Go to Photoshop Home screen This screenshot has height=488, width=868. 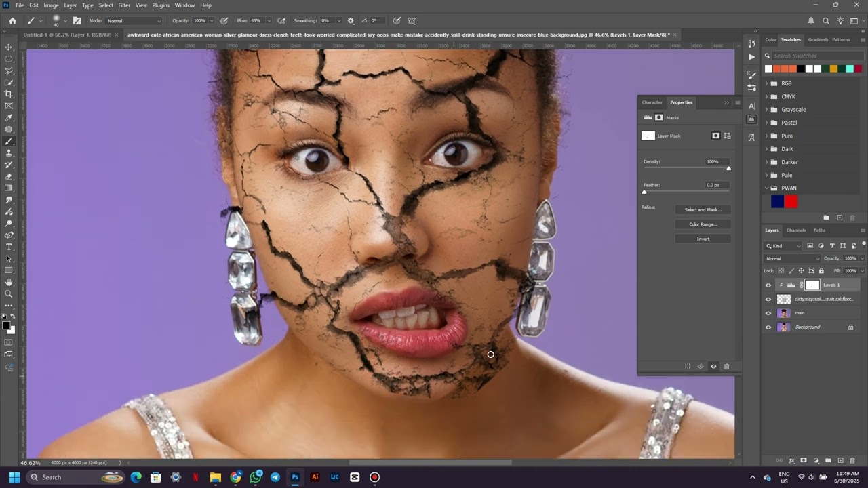tap(12, 21)
